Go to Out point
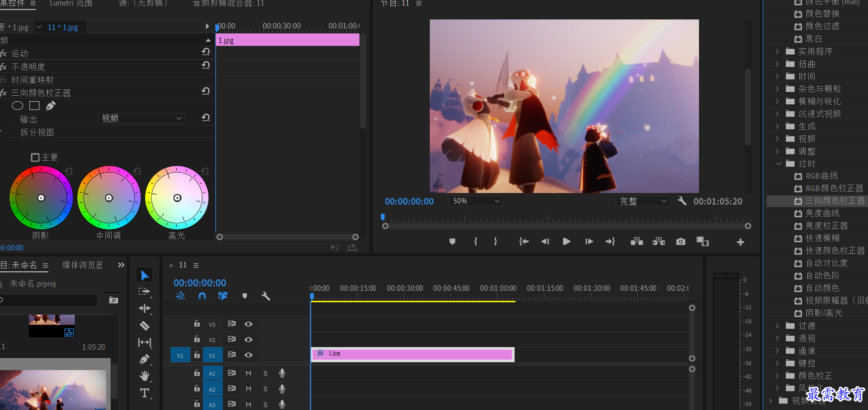 pos(610,241)
